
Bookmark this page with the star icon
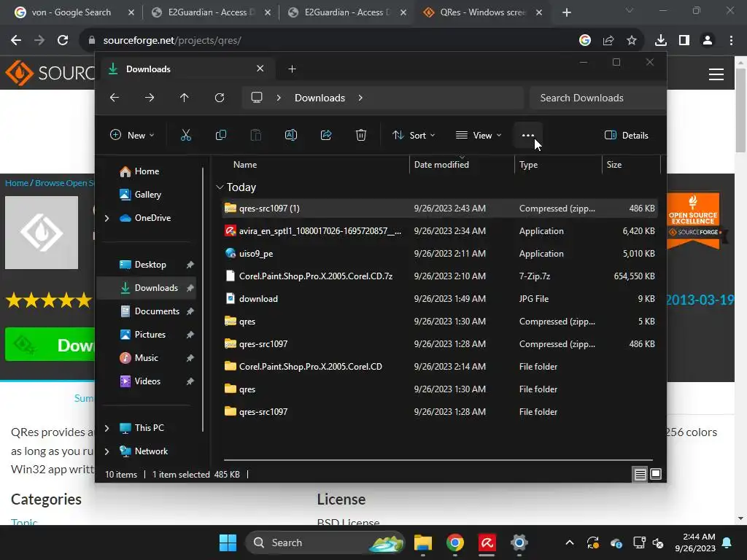point(632,41)
